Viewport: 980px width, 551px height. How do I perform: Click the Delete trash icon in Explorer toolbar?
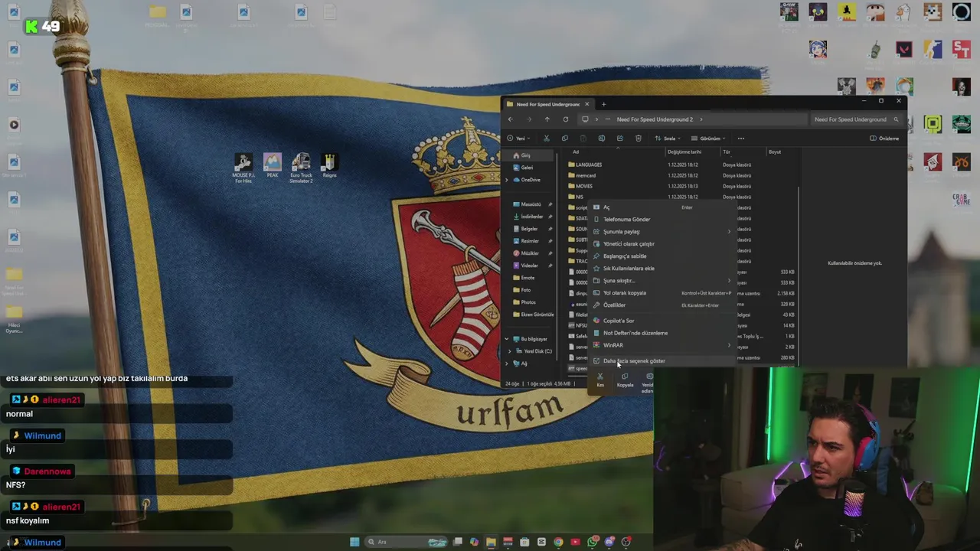[x=639, y=139]
